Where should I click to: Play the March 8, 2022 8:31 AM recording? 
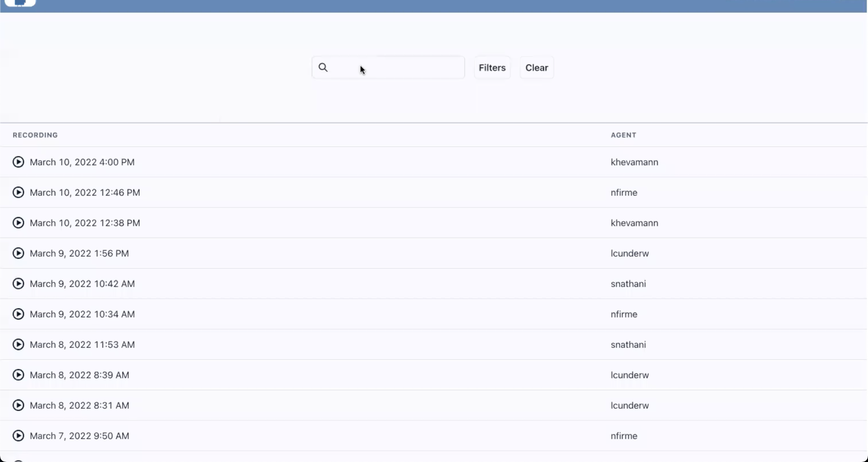click(18, 405)
